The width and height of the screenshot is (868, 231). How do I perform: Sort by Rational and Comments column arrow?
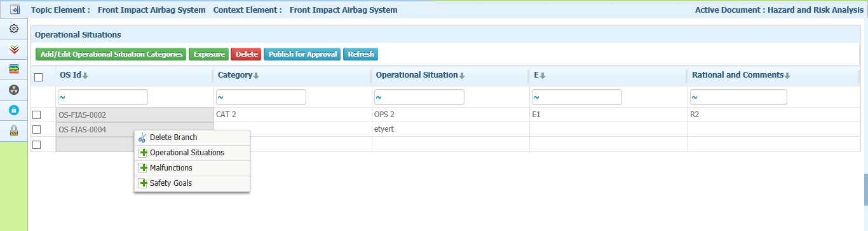pyautogui.click(x=787, y=76)
